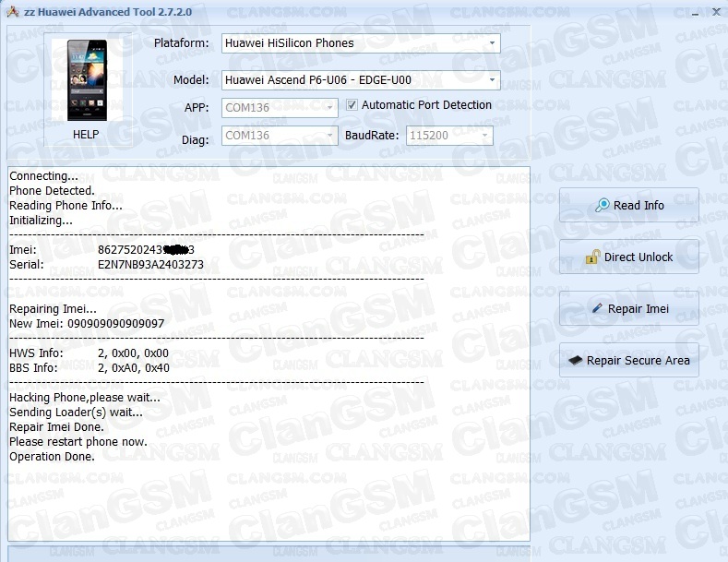Click the 'Phone Detected.' log line
The width and height of the screenshot is (728, 562).
tap(52, 190)
